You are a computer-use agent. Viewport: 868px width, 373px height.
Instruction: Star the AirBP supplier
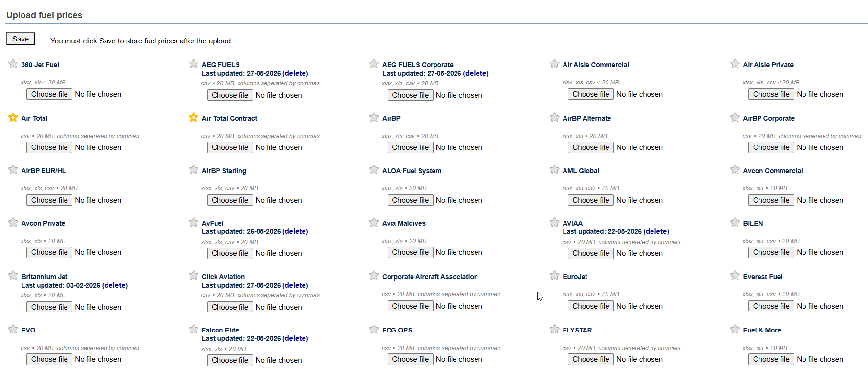(374, 117)
